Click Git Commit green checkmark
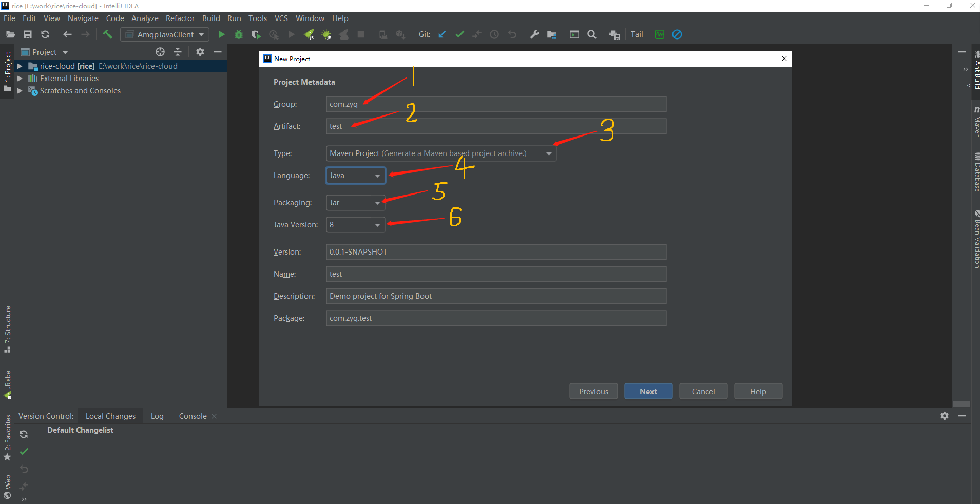Image resolution: width=980 pixels, height=504 pixels. click(459, 34)
